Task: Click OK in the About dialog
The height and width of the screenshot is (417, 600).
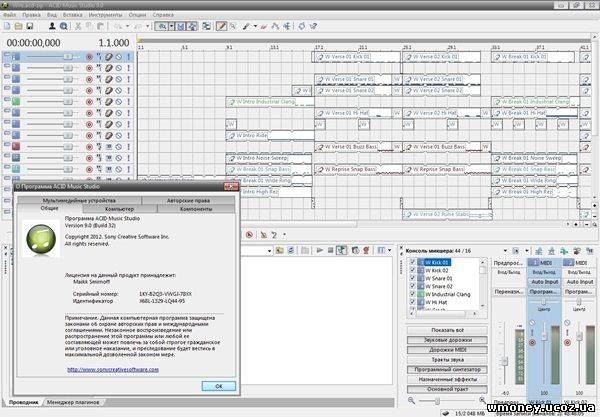Action: click(x=218, y=386)
